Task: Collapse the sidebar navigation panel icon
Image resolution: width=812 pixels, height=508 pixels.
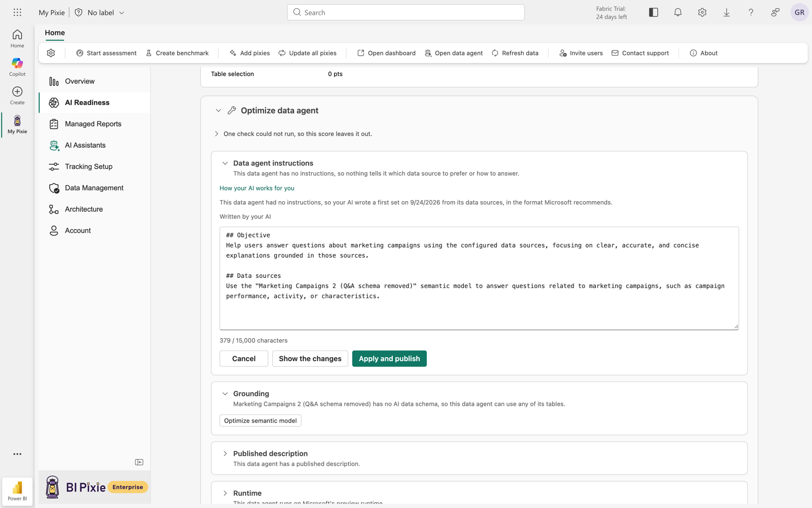Action: click(x=139, y=462)
